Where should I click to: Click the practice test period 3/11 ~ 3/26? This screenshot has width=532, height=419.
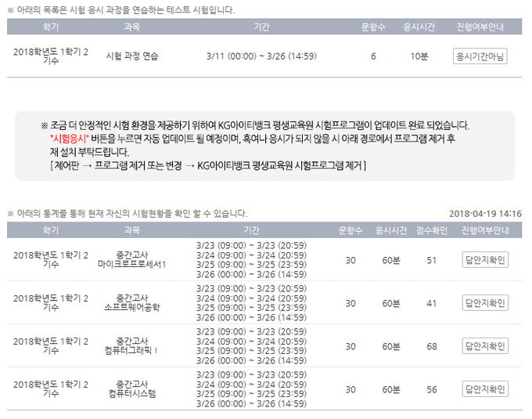pos(261,56)
